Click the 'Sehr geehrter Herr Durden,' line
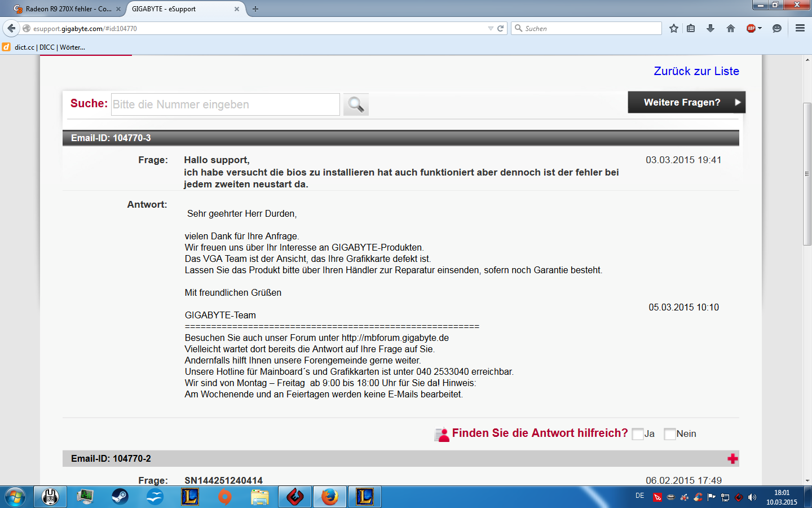The height and width of the screenshot is (508, 812). pos(242,214)
